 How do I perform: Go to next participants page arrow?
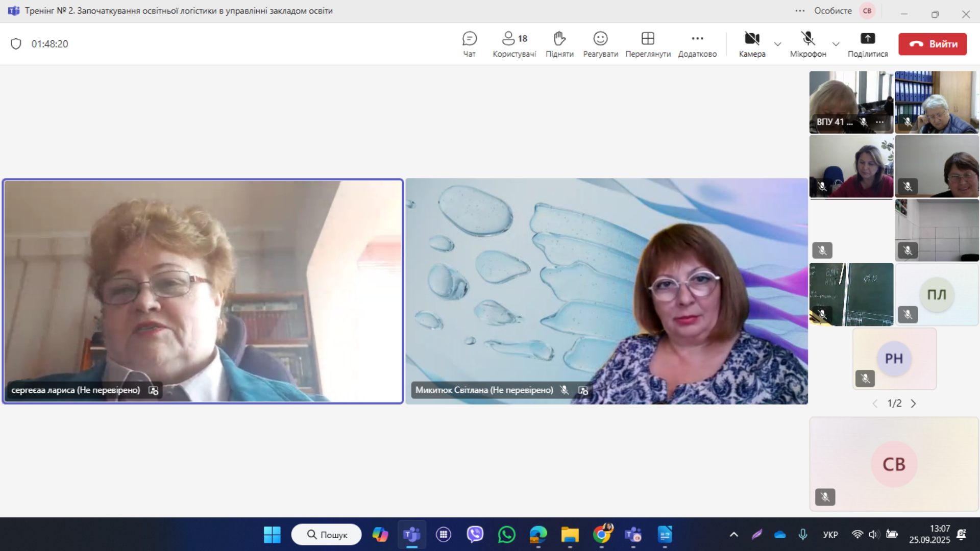[x=913, y=404]
